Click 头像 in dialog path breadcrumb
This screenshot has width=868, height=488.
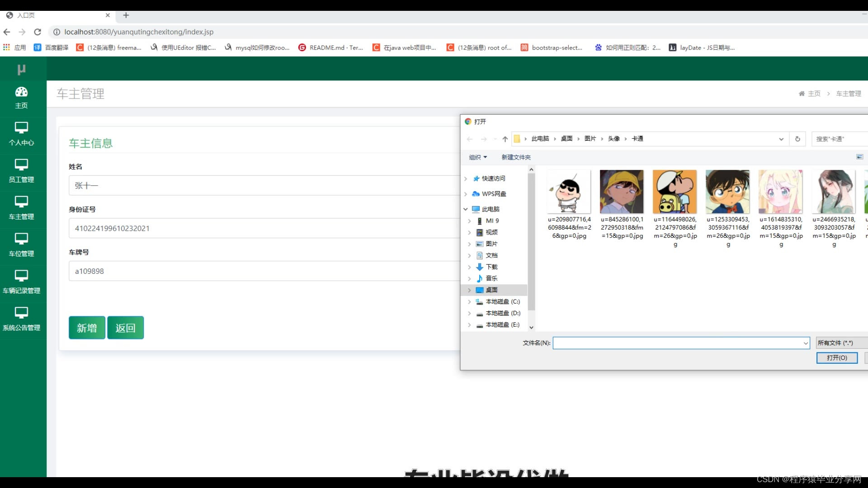613,139
